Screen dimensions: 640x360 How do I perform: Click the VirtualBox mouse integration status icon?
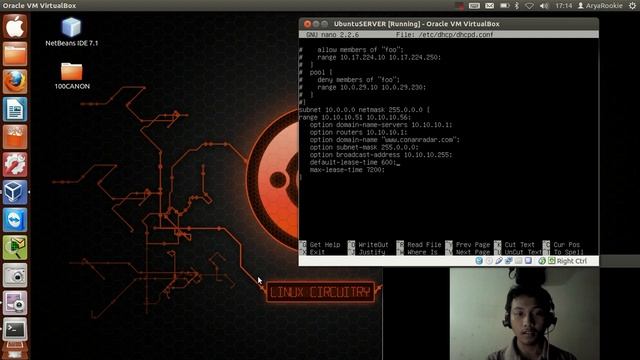[542, 261]
